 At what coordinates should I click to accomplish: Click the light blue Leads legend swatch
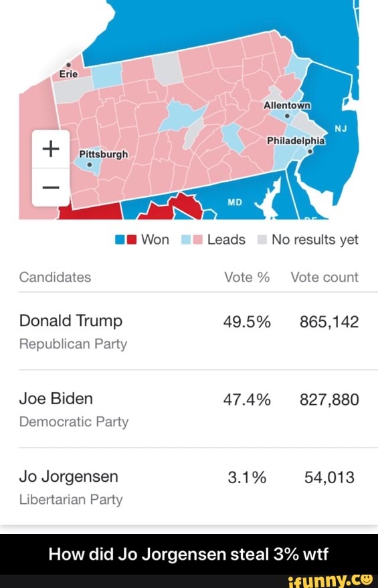[186, 240]
